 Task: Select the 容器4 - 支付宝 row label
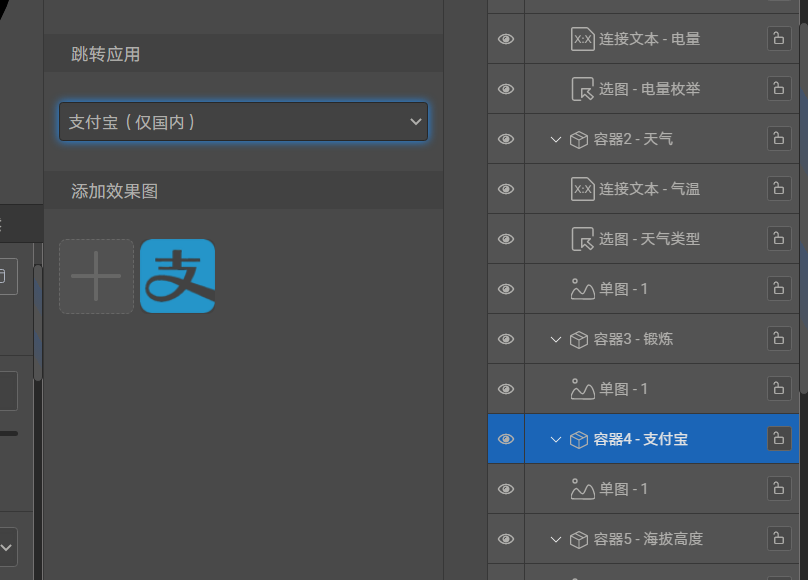(x=641, y=439)
